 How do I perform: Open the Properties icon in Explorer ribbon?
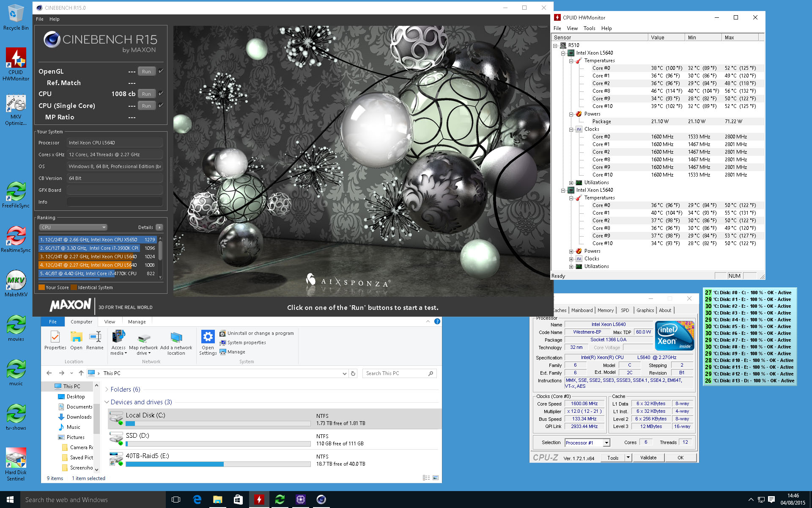pyautogui.click(x=55, y=337)
